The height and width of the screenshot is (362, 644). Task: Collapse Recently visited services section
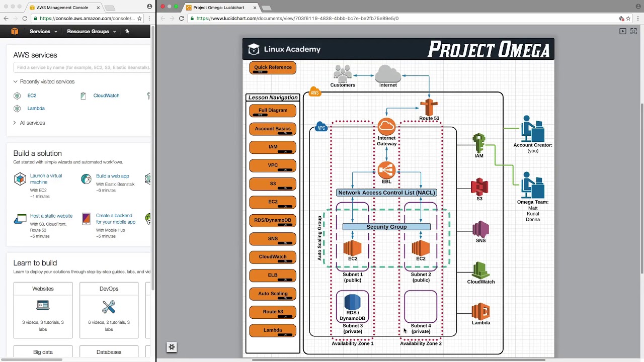pos(44,81)
